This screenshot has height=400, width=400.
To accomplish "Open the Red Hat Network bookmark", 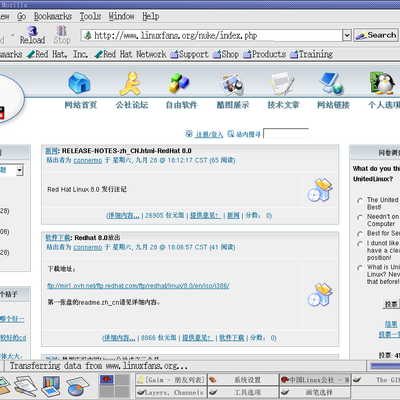I will [130, 54].
